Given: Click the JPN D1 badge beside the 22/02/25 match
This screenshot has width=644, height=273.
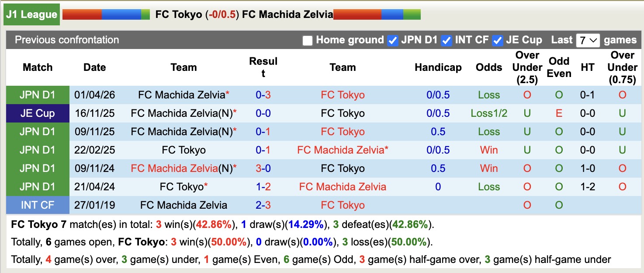Looking at the screenshot, I should (37, 150).
